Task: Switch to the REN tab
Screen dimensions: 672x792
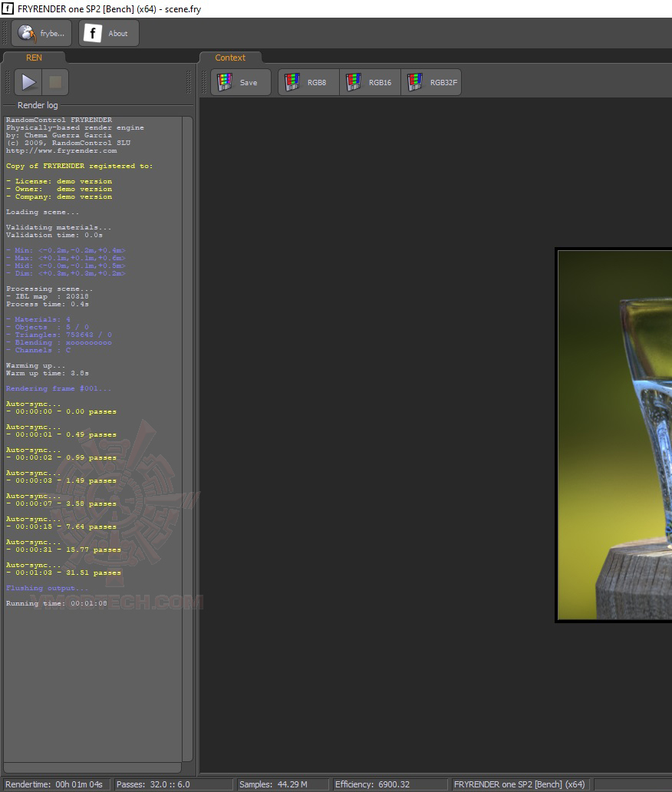Action: click(x=34, y=58)
